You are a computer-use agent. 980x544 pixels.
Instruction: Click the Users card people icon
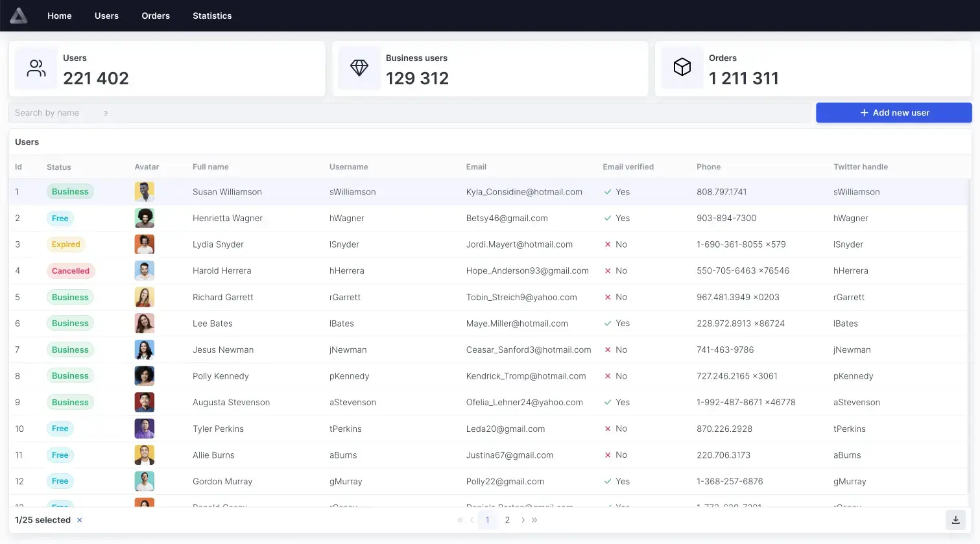click(36, 68)
